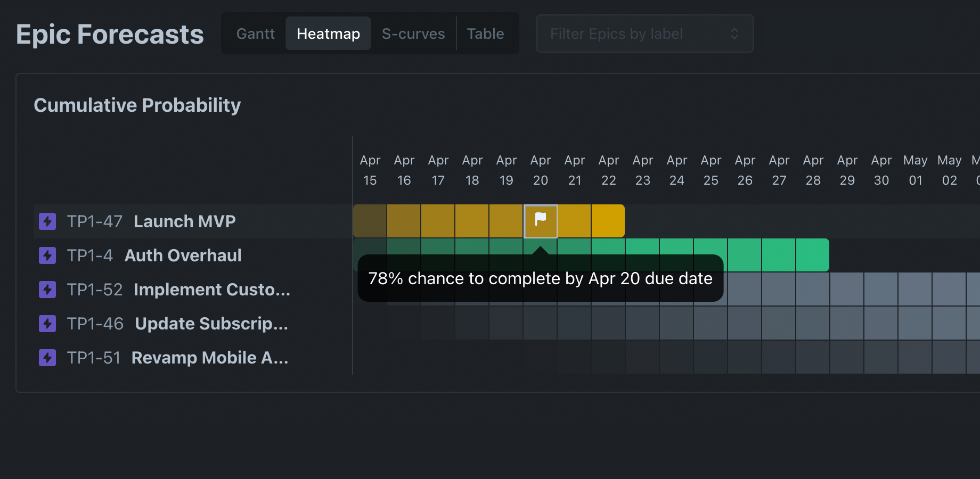Select the lightning bolt icon beside Auth Overhaul

47,255
